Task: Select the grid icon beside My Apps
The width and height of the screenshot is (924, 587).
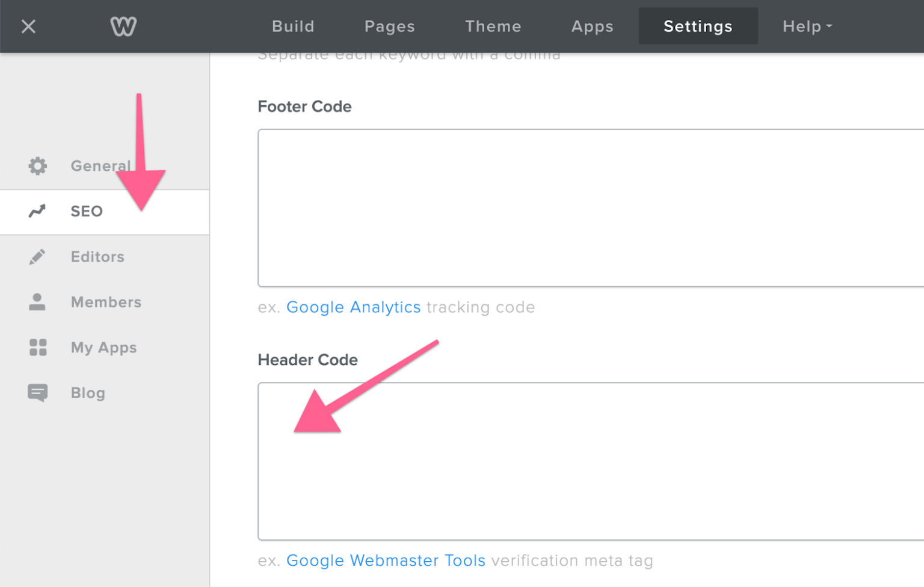Action: coord(37,347)
